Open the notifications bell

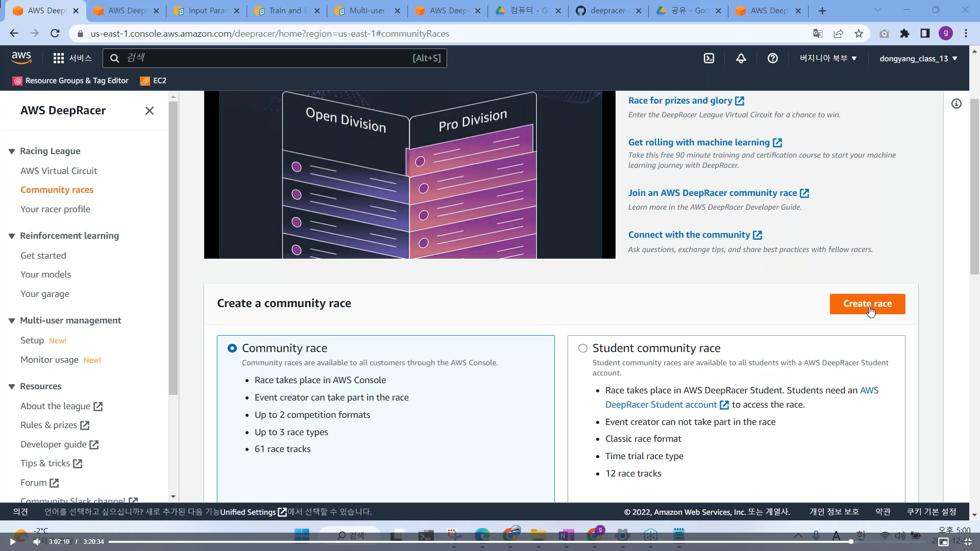click(741, 58)
